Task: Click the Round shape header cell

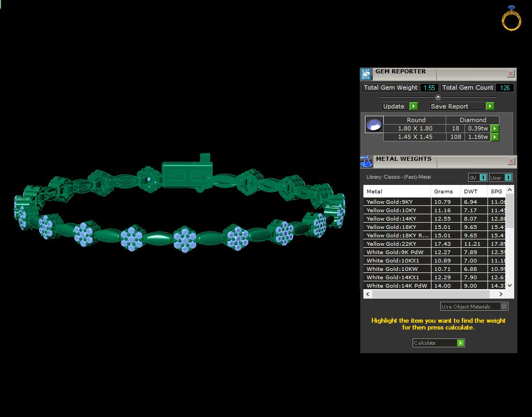Action: click(x=416, y=120)
